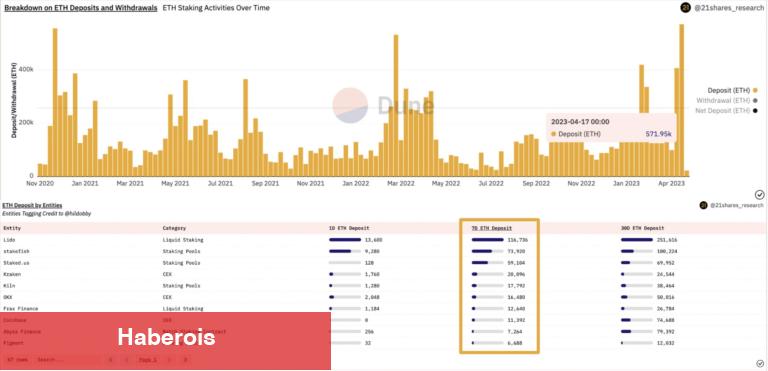Click the Deposit/Withdrawal (ETH) y-axis title
The width and height of the screenshot is (768, 371).
[x=15, y=100]
